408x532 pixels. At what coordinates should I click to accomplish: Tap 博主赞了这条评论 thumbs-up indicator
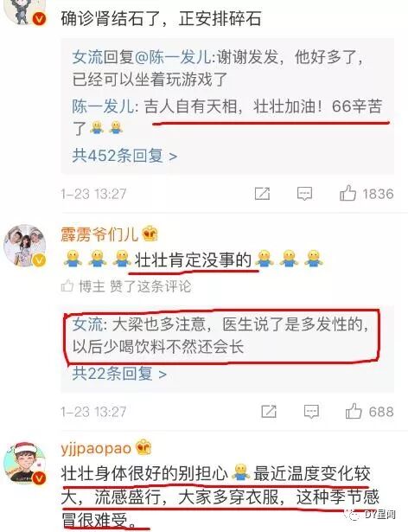click(x=67, y=286)
